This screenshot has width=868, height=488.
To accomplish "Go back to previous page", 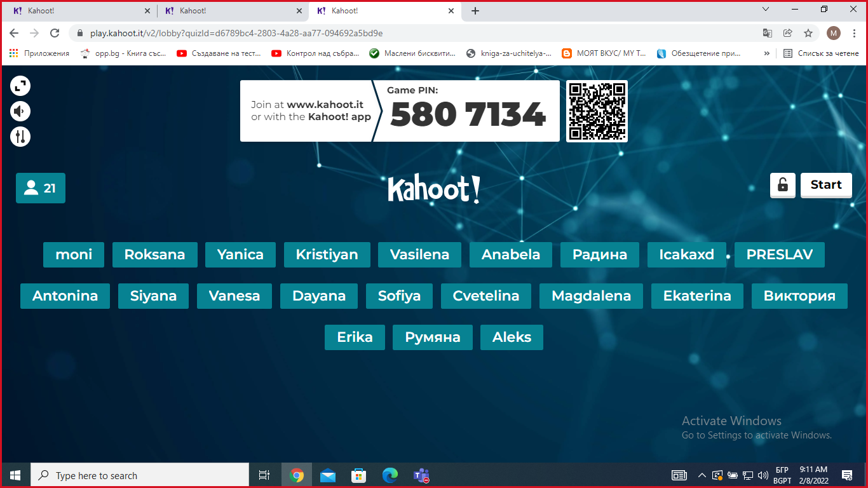I will 14,33.
